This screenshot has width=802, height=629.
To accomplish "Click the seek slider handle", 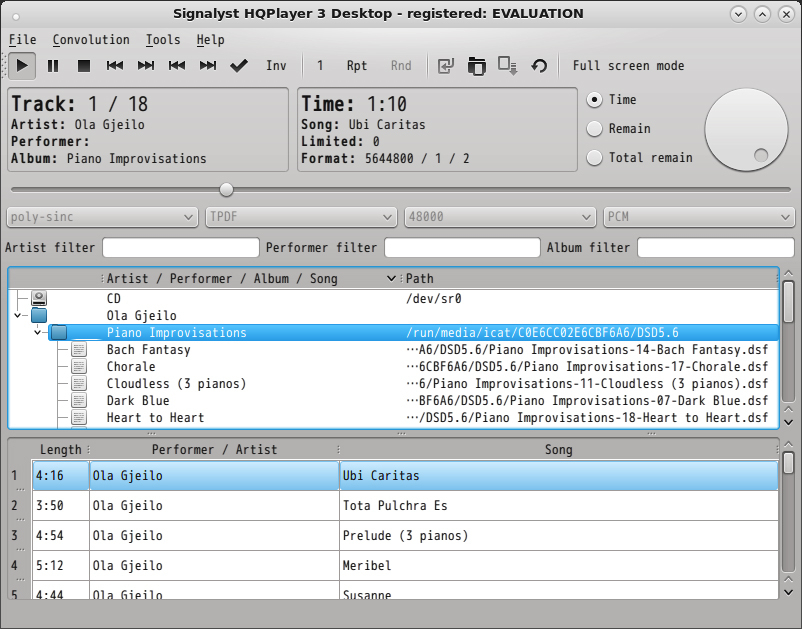I will coord(227,190).
